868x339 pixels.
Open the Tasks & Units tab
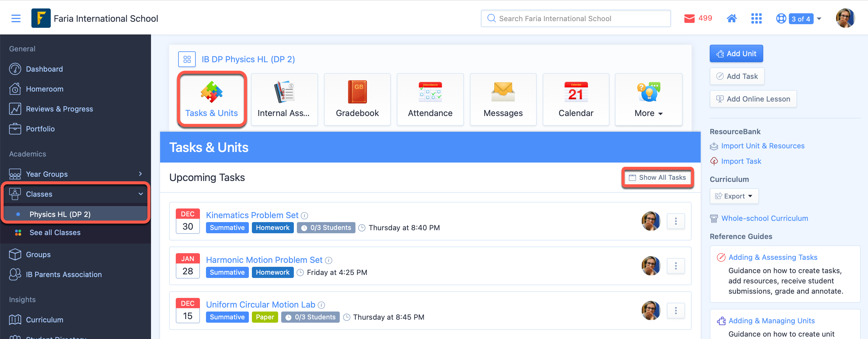[x=212, y=99]
